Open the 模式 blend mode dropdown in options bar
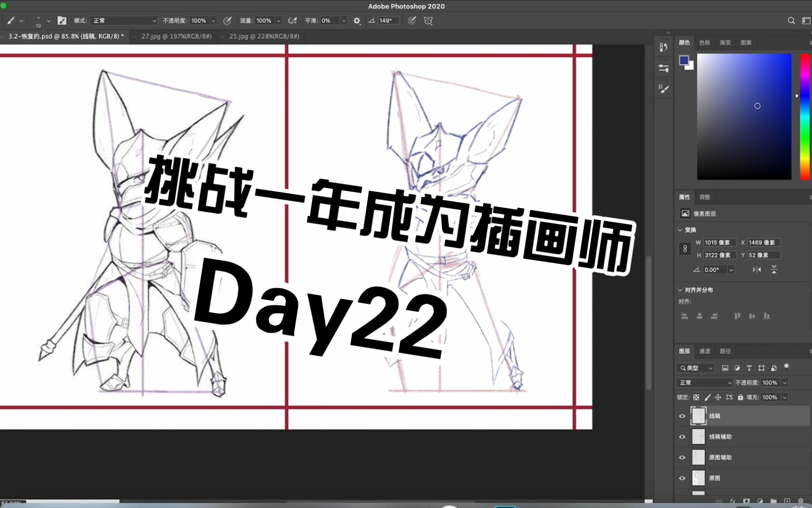The image size is (812, 508). click(x=124, y=21)
